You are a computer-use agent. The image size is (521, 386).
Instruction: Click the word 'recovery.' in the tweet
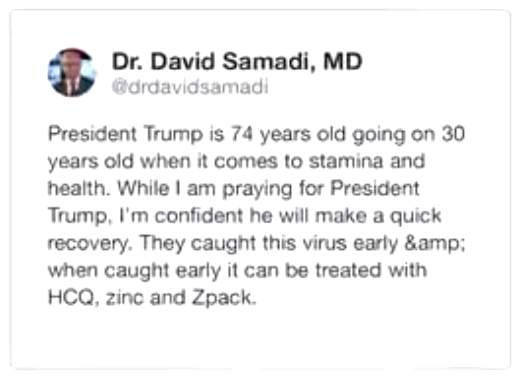click(88, 244)
